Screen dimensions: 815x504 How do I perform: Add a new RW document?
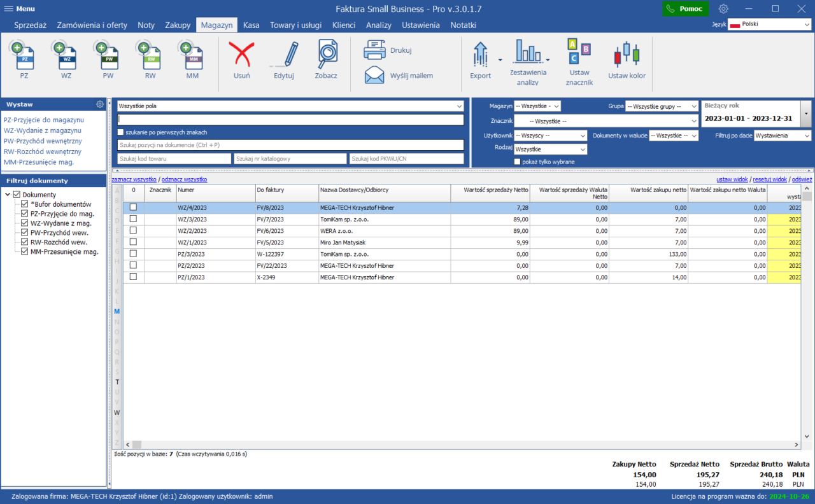click(150, 59)
